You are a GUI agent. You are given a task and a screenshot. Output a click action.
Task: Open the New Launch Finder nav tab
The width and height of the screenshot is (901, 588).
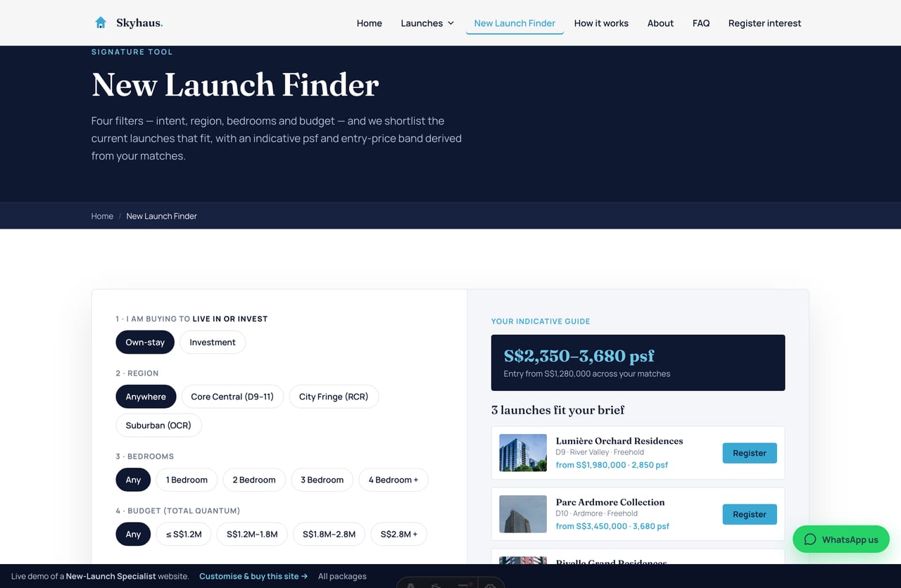(515, 23)
